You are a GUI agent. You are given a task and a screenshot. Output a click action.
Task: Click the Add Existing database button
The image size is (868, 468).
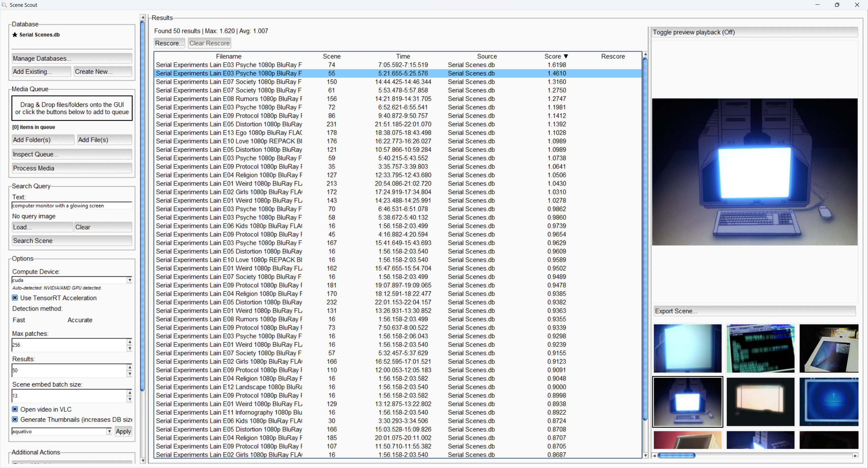click(x=41, y=72)
